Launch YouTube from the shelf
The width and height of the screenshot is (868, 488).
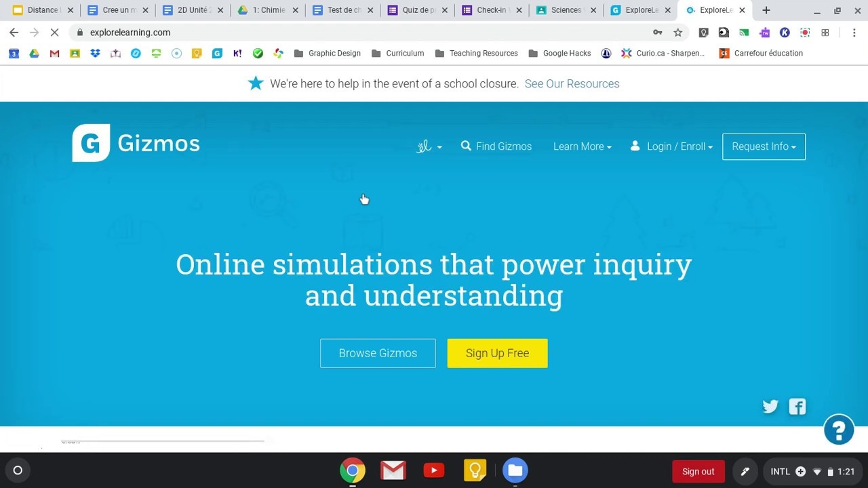tap(434, 470)
